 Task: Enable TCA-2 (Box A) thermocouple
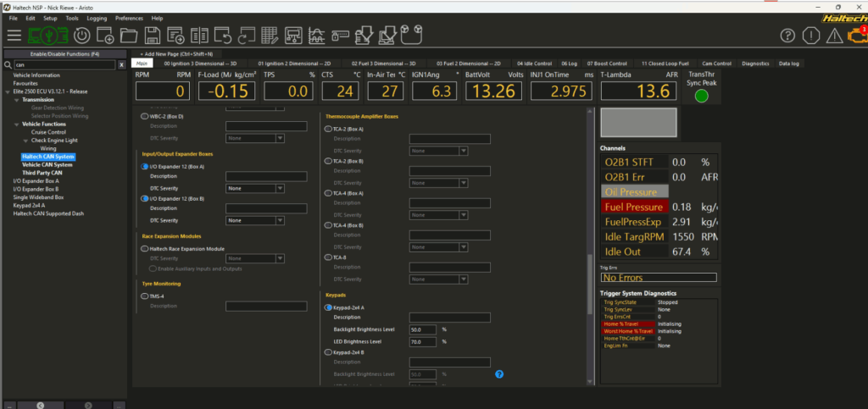point(328,129)
